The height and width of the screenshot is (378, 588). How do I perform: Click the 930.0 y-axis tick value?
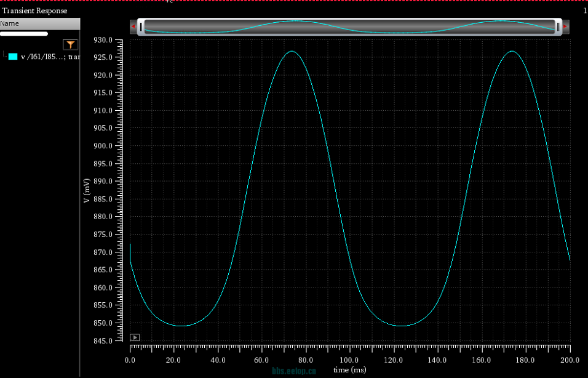(x=103, y=40)
